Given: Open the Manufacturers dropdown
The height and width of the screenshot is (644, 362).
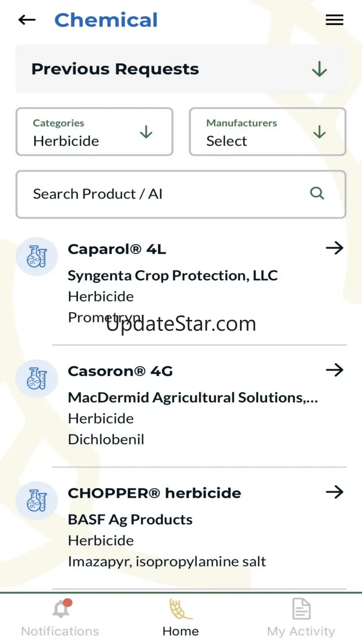Looking at the screenshot, I should pyautogui.click(x=267, y=132).
